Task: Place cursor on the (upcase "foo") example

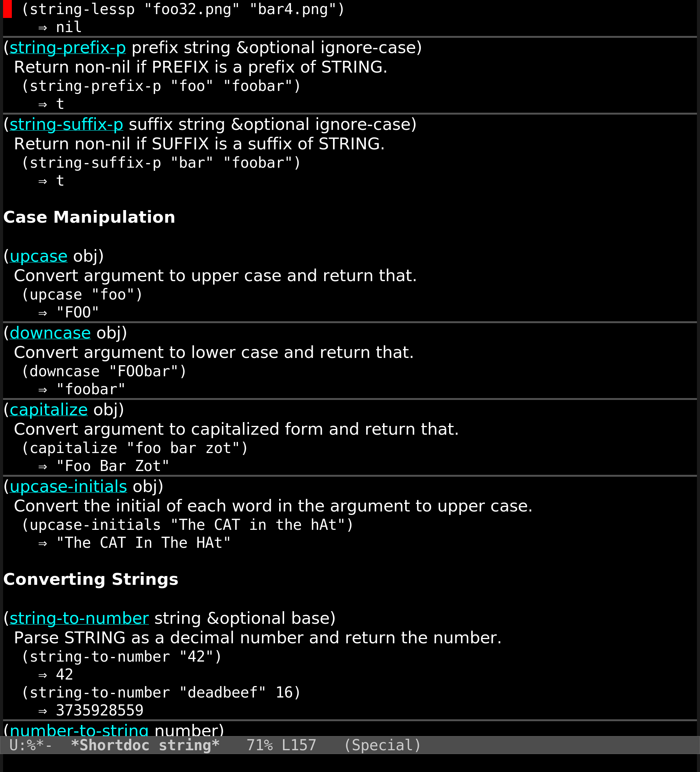Action: tap(82, 295)
